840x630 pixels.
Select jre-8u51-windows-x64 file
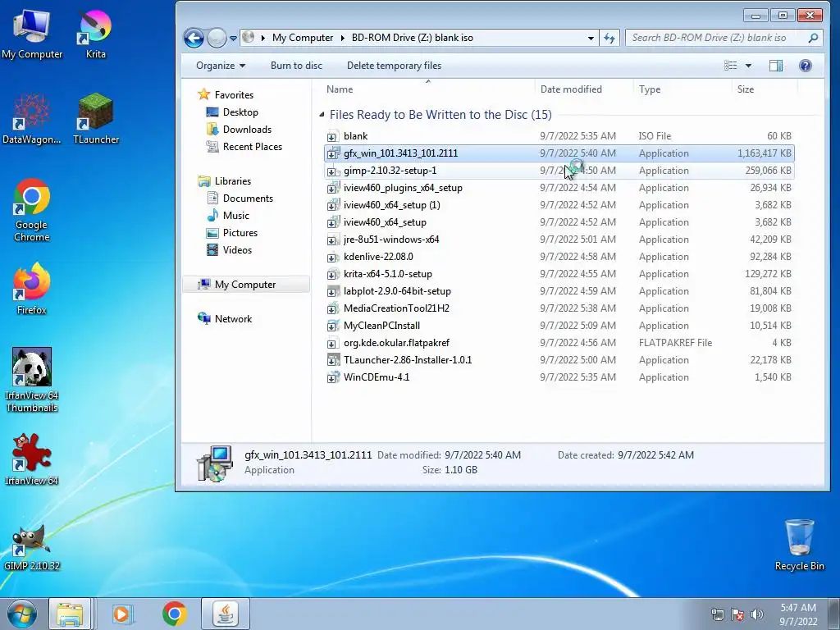(559, 240)
